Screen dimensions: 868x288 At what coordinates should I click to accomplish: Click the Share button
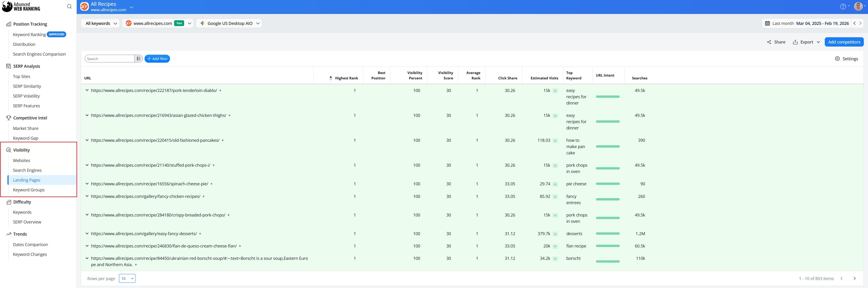(x=776, y=42)
